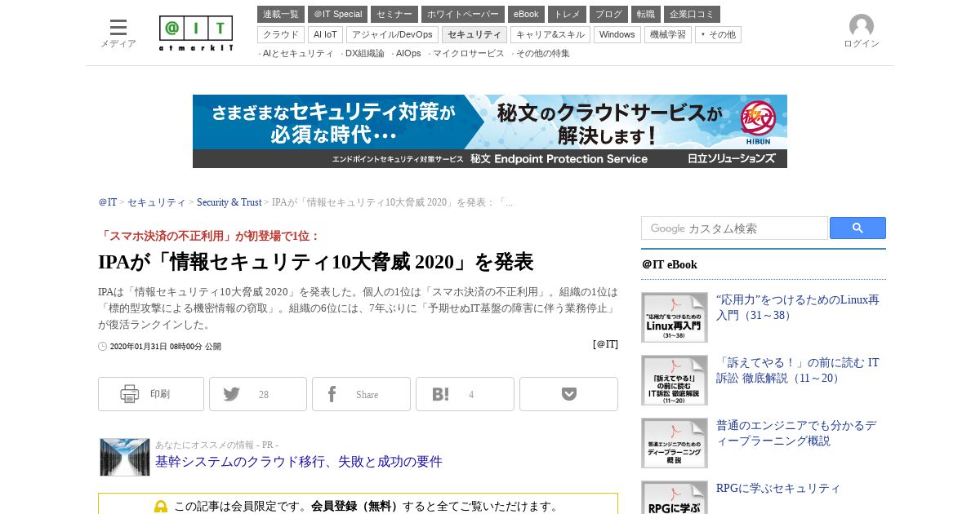The height and width of the screenshot is (514, 980).
Task: Open the @IT Special tab
Action: (337, 14)
